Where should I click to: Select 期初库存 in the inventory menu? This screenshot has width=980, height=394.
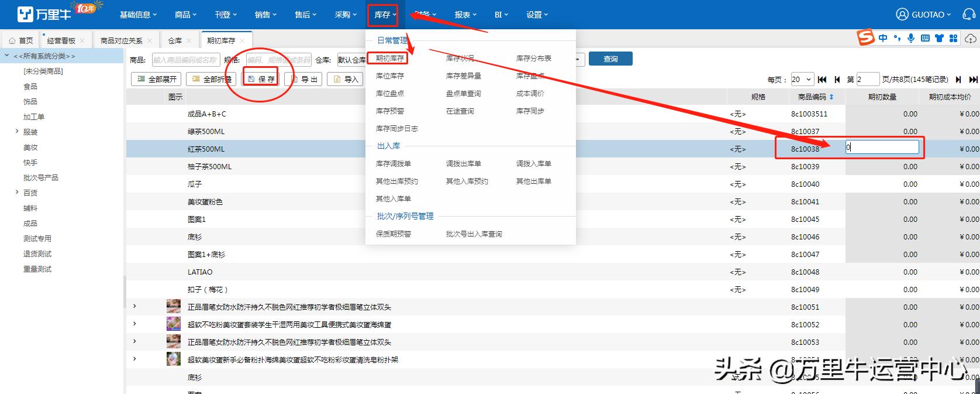(x=389, y=59)
